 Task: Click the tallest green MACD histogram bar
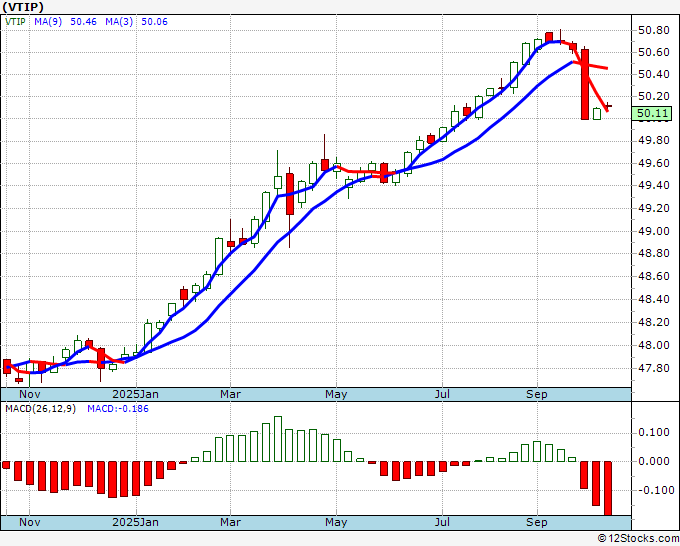278,439
